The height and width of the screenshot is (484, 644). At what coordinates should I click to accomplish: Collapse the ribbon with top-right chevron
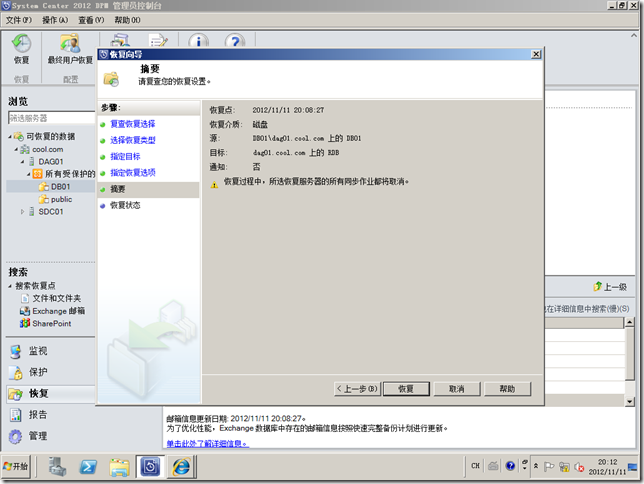click(634, 36)
